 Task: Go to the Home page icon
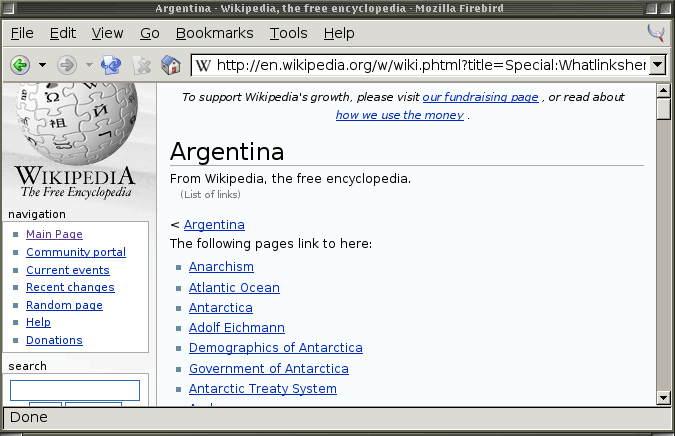(x=171, y=66)
